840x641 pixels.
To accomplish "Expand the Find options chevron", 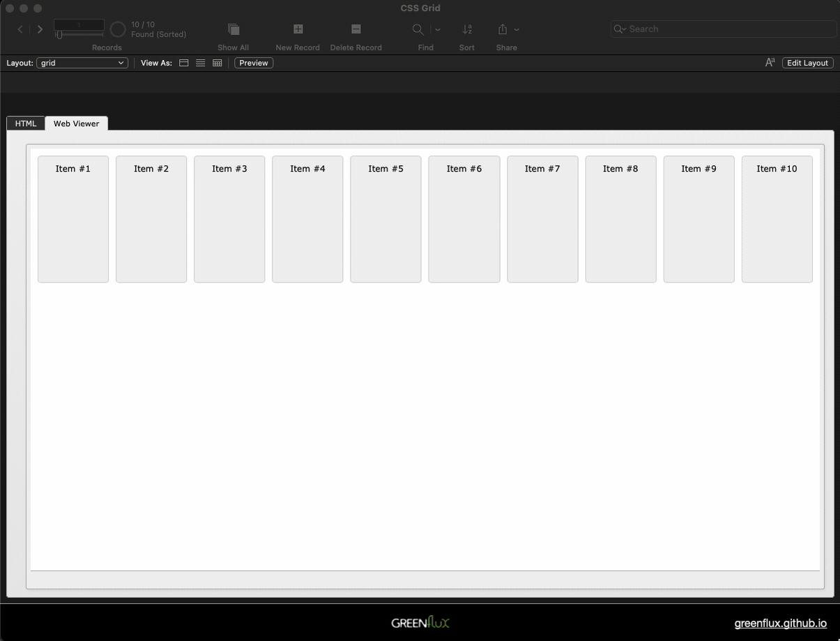I will (x=438, y=30).
